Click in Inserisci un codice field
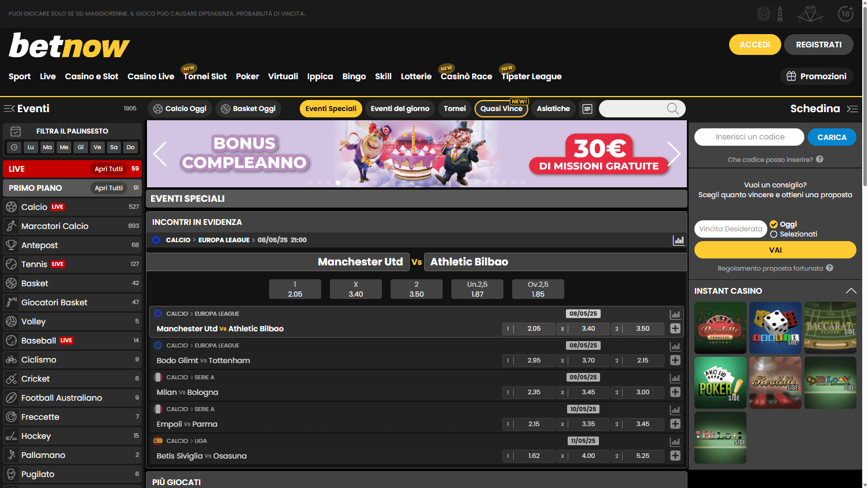Screen dimensions: 868x488 click(x=749, y=137)
